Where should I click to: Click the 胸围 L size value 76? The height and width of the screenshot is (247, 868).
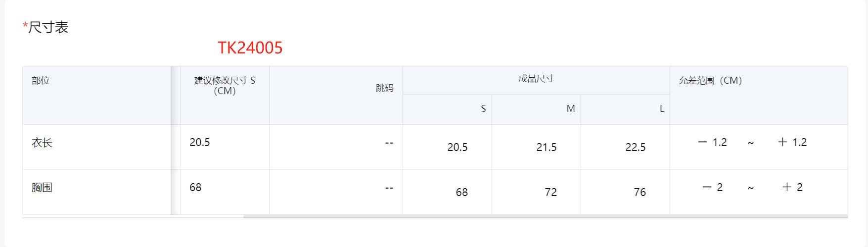[640, 193]
